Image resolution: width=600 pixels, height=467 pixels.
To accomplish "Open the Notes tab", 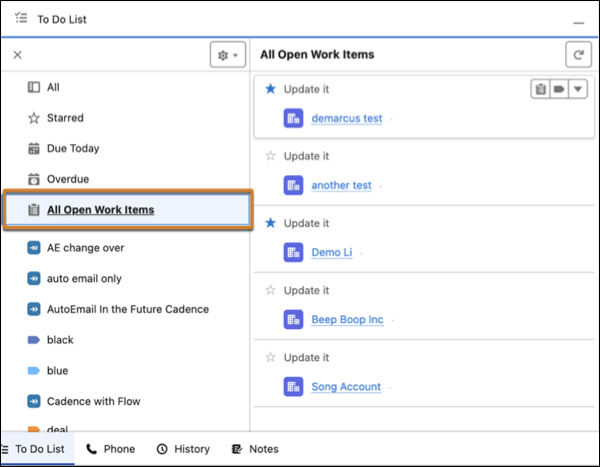I will point(255,449).
